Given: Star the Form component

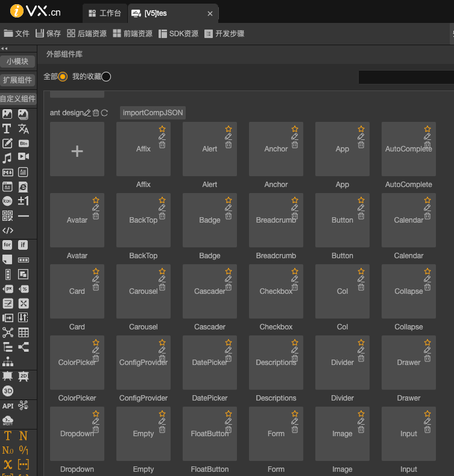Looking at the screenshot, I should [x=295, y=413].
